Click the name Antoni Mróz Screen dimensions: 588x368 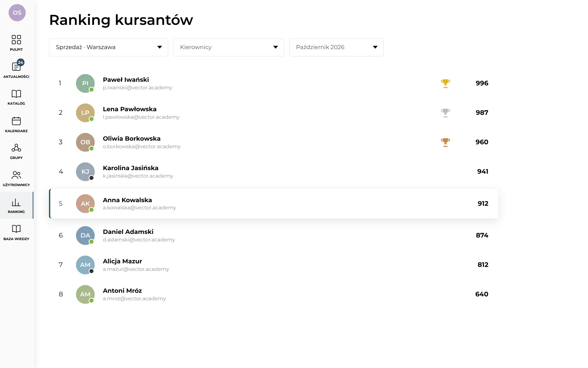pos(122,291)
